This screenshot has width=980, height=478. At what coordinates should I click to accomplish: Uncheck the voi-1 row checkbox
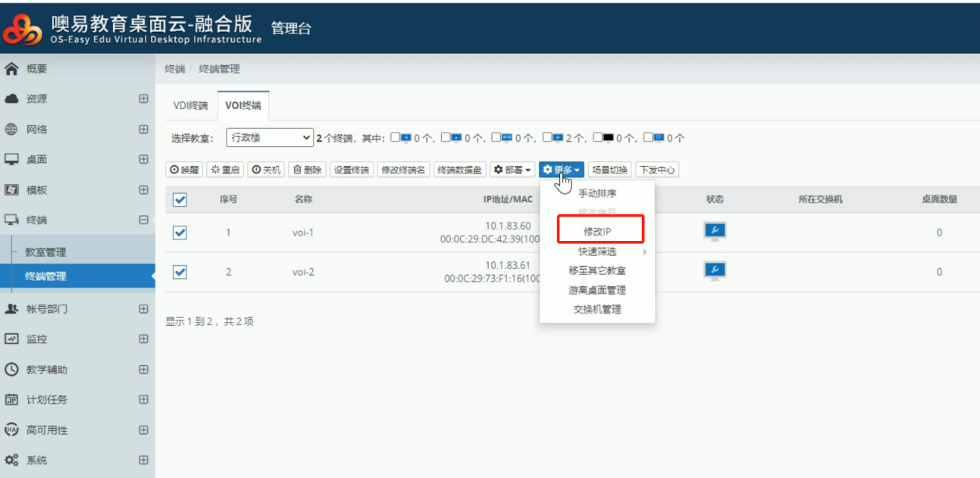click(180, 233)
